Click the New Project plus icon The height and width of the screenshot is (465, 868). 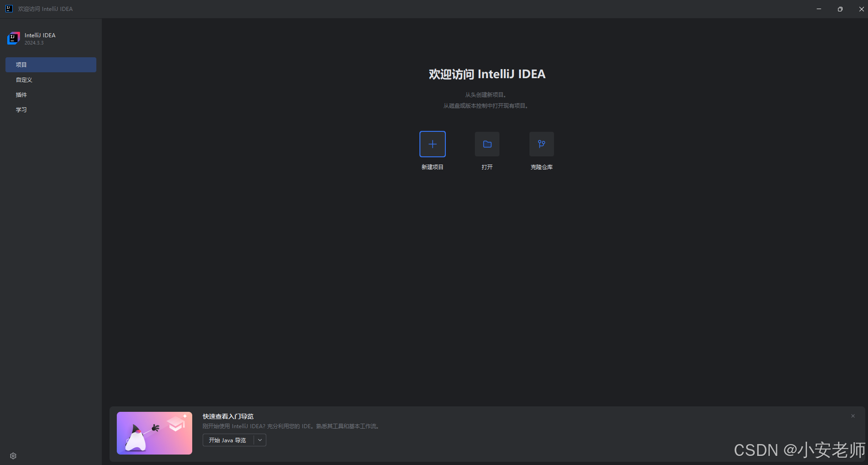point(432,144)
